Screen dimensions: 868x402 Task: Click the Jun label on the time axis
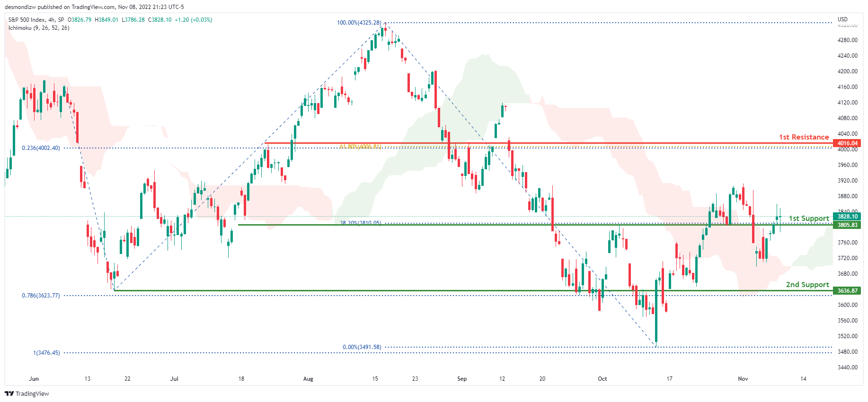coord(34,379)
